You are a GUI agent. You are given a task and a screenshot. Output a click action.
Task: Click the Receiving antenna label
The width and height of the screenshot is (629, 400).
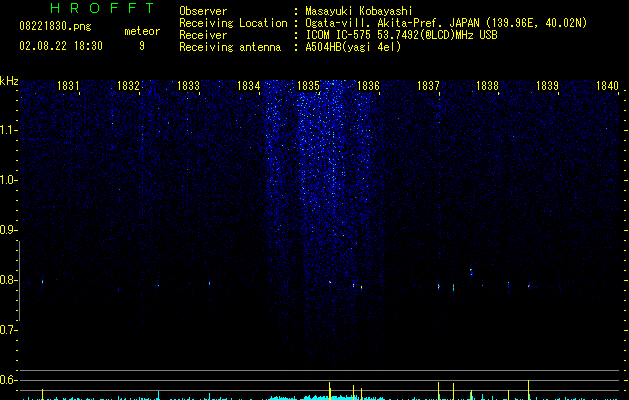(x=230, y=47)
